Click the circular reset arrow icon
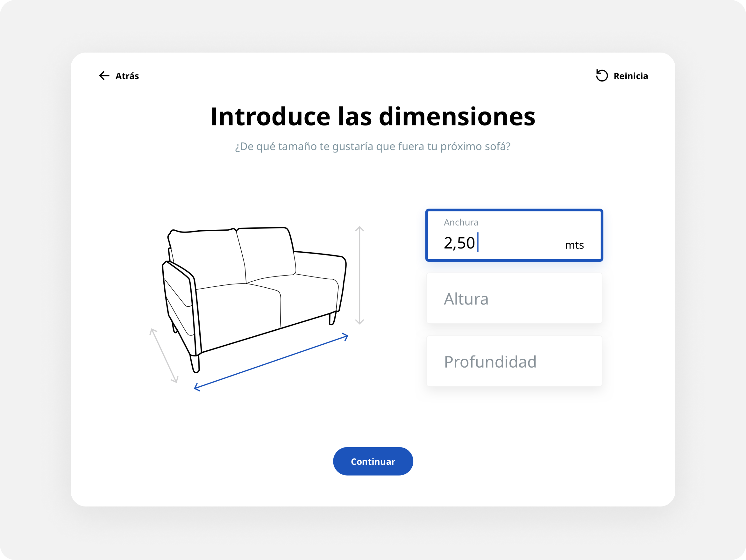Image resolution: width=746 pixels, height=560 pixels. [x=602, y=75]
